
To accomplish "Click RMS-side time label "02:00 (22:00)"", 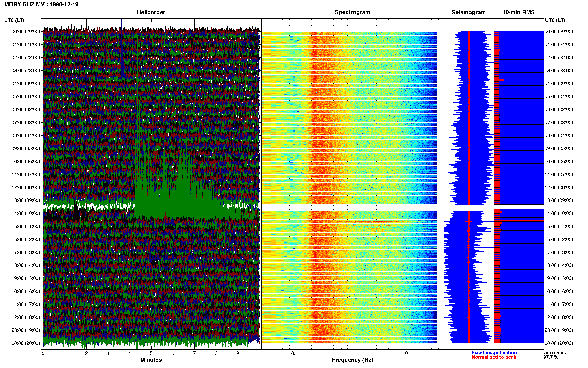I will (559, 58).
